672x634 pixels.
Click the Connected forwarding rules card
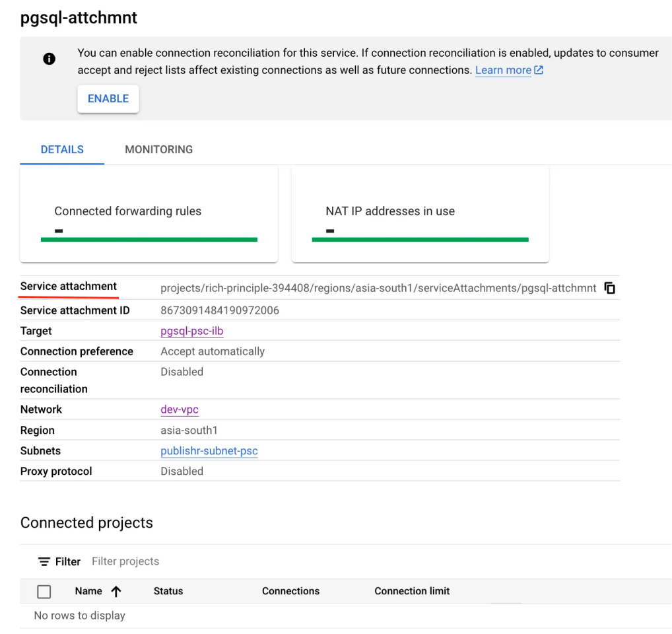click(149, 214)
